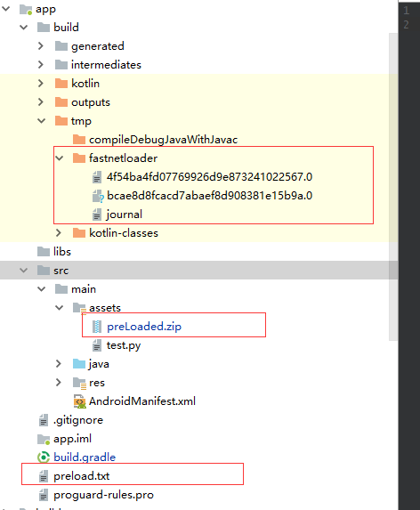Click the assets folder icon
This screenshot has width=420, height=510.
tap(80, 308)
